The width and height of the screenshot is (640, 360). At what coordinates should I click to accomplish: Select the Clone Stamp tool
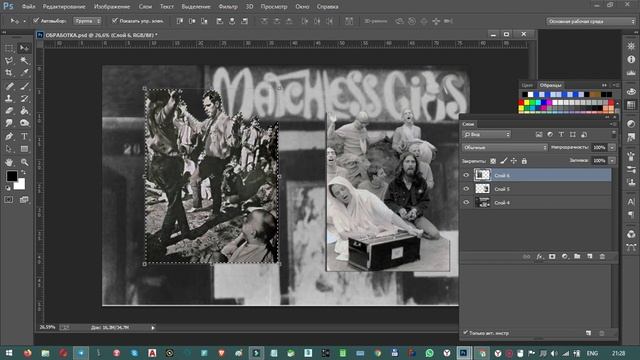(x=9, y=98)
